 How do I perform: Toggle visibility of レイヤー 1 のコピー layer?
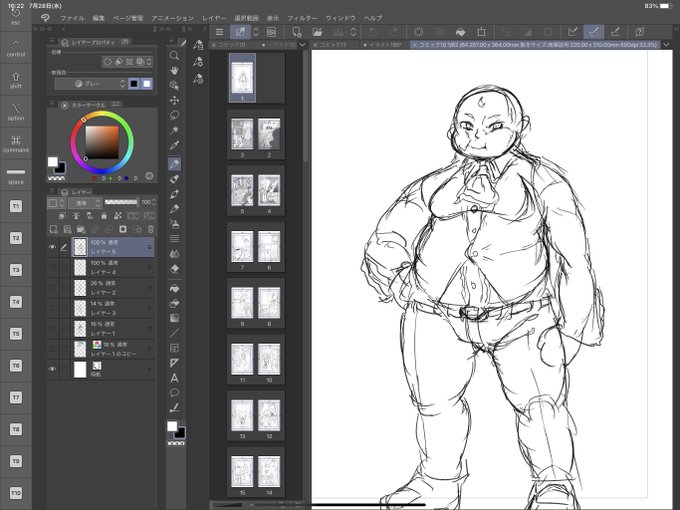click(52, 349)
